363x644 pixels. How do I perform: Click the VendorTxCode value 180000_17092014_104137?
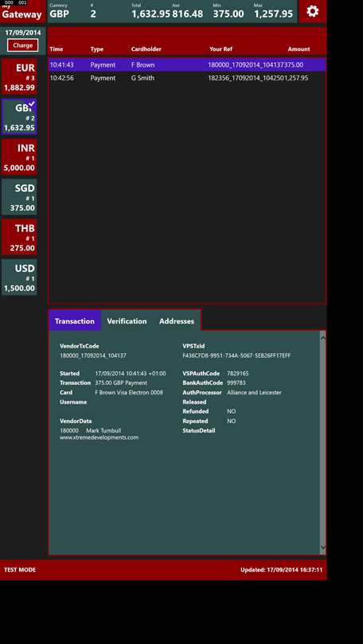[93, 355]
